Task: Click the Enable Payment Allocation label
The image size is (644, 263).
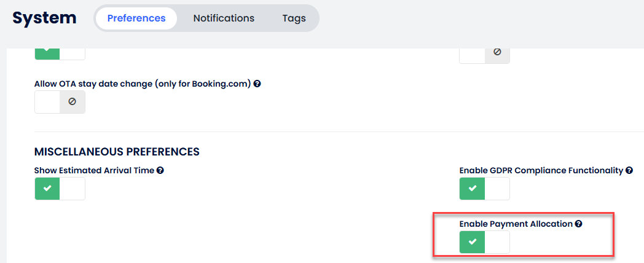Action: tap(516, 224)
